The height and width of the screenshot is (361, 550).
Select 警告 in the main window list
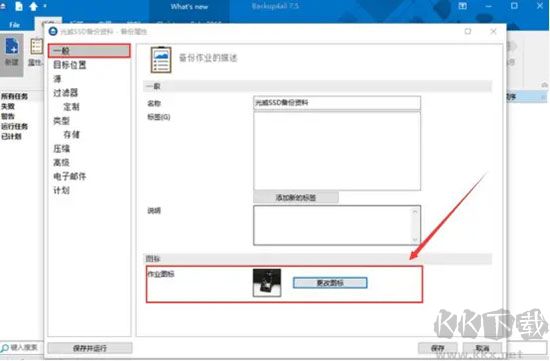pyautogui.click(x=8, y=116)
